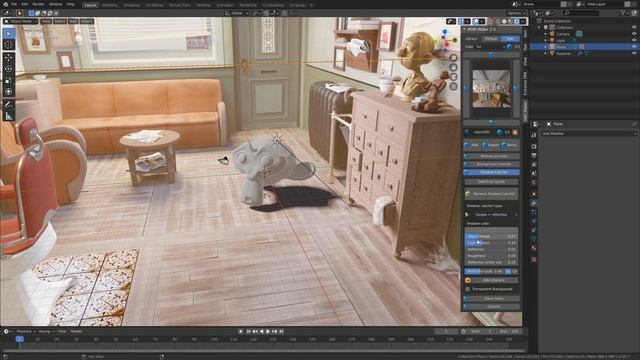Click the Import button in HDRi Maker
Image resolution: width=640 pixels, height=360 pixels.
point(491,145)
